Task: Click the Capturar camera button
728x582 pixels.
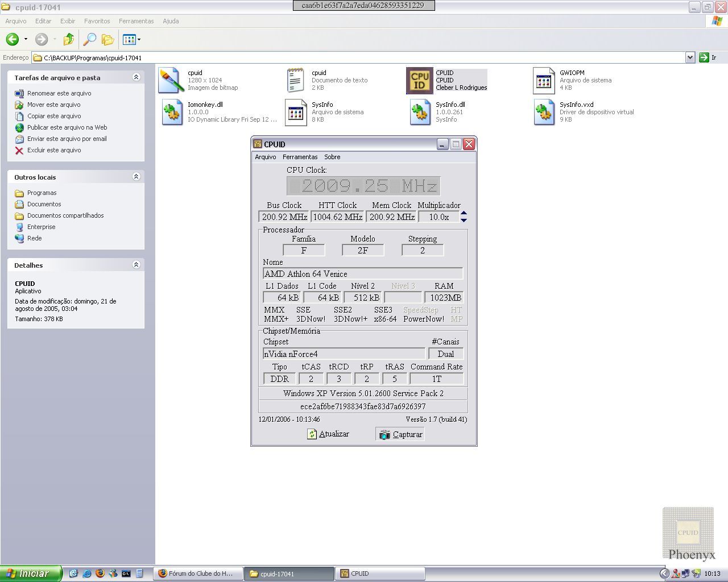Action: click(400, 434)
